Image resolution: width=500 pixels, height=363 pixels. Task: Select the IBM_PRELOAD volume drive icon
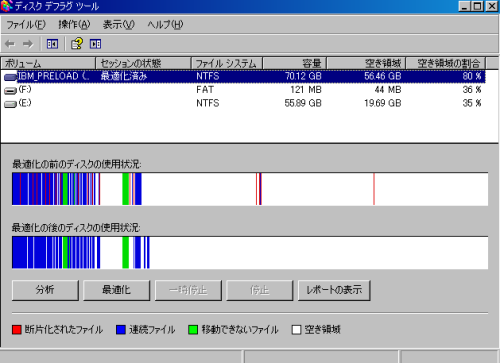pos(10,77)
